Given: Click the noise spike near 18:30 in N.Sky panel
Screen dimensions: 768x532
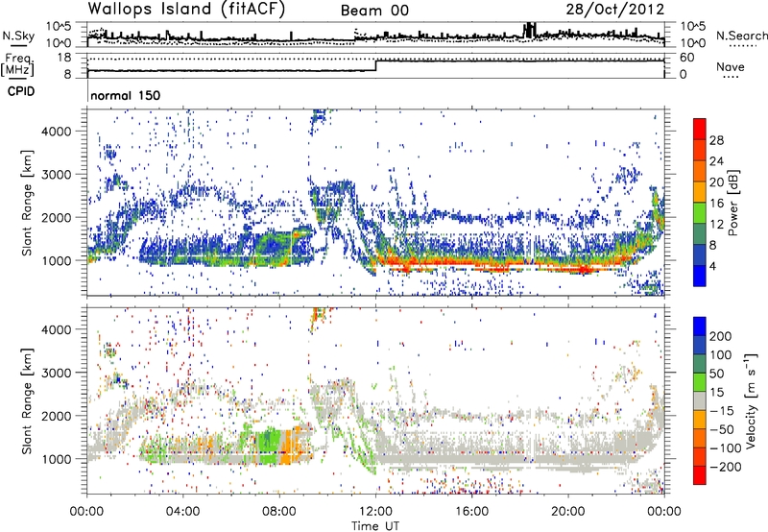Looking at the screenshot, I should (x=530, y=30).
